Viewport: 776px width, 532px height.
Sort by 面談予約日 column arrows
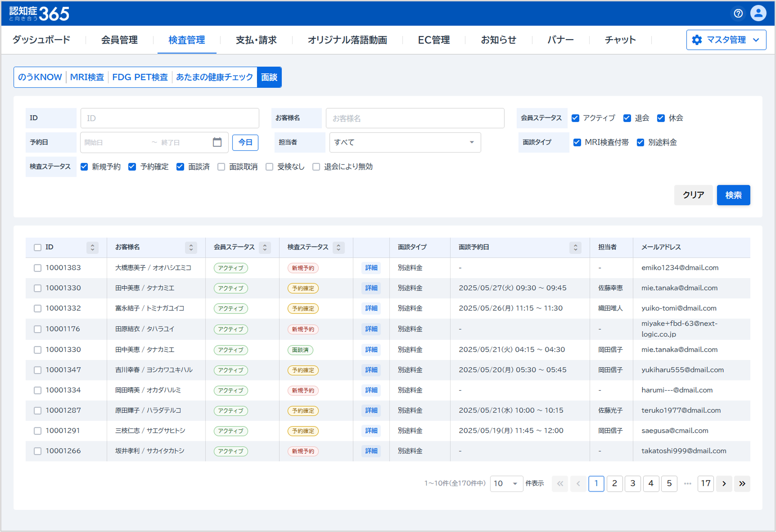coord(575,247)
